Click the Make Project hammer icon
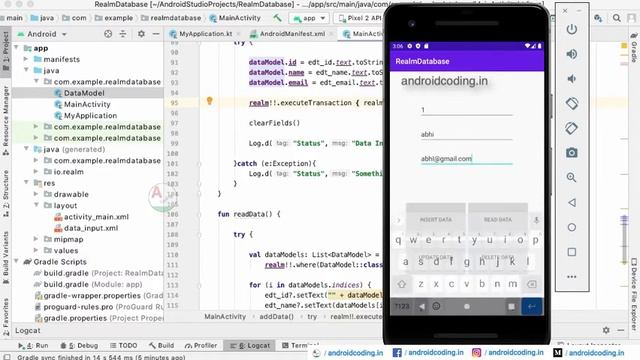 (x=278, y=18)
